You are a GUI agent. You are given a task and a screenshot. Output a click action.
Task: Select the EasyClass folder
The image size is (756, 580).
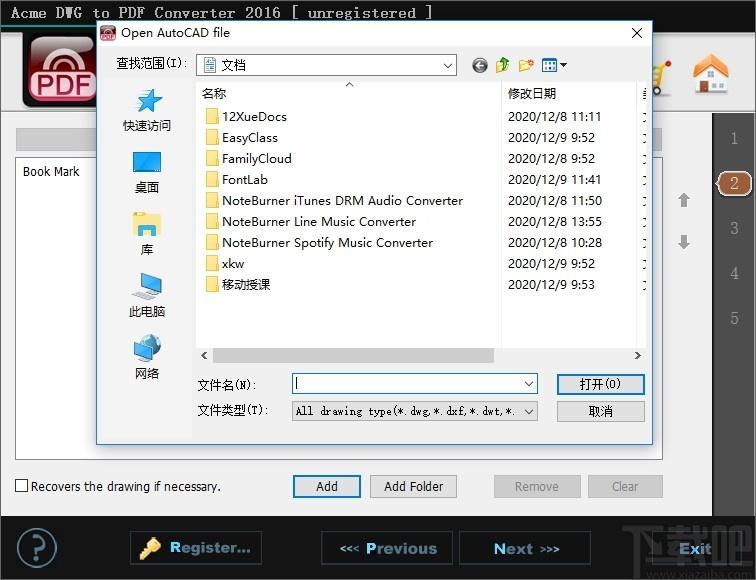(x=242, y=138)
